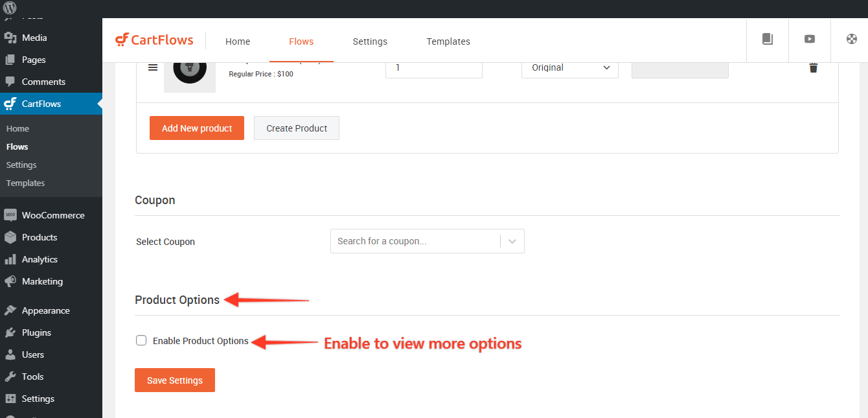Screen dimensions: 868x418
Task: Click the Create Product button
Action: click(297, 128)
